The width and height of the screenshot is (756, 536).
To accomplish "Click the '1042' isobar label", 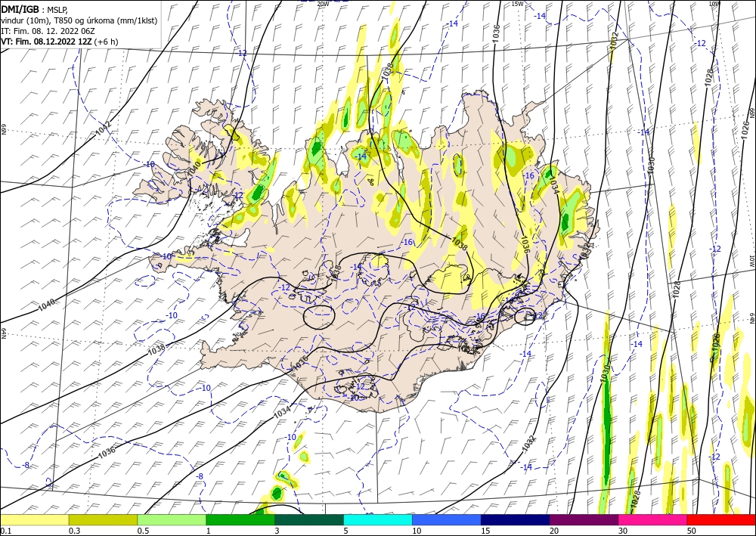I will [103, 129].
